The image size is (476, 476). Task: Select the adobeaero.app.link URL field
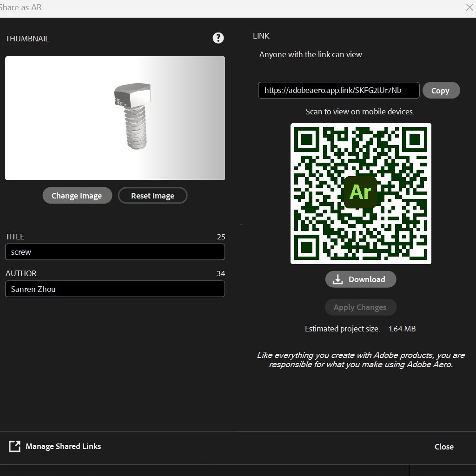tap(338, 90)
